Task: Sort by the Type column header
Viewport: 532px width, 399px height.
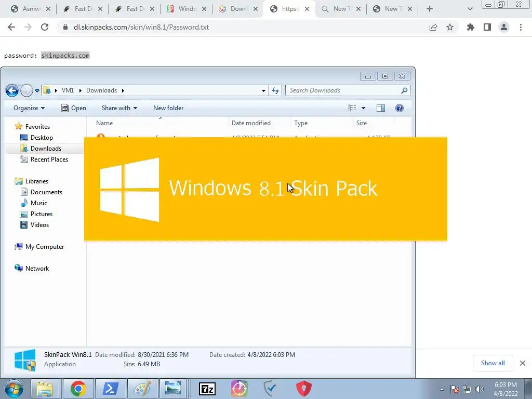Action: click(322, 123)
